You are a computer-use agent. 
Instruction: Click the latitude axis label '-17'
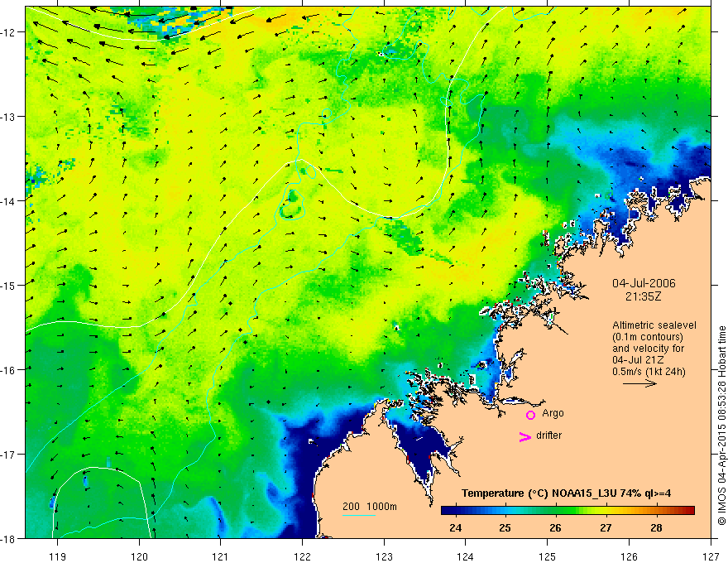tap(9, 454)
